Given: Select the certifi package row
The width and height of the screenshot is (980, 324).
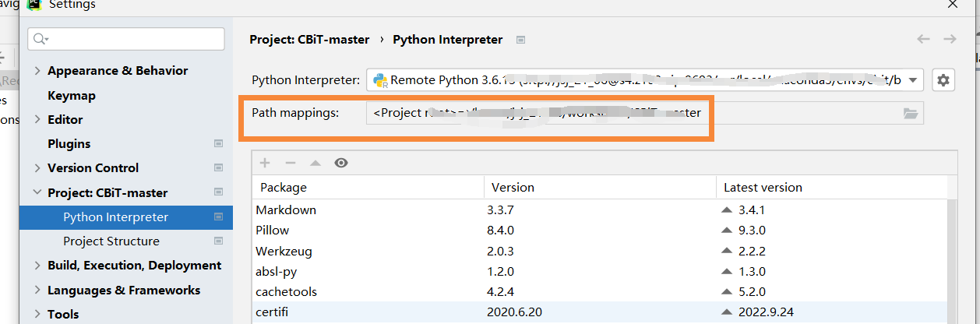Looking at the screenshot, I should point(600,312).
